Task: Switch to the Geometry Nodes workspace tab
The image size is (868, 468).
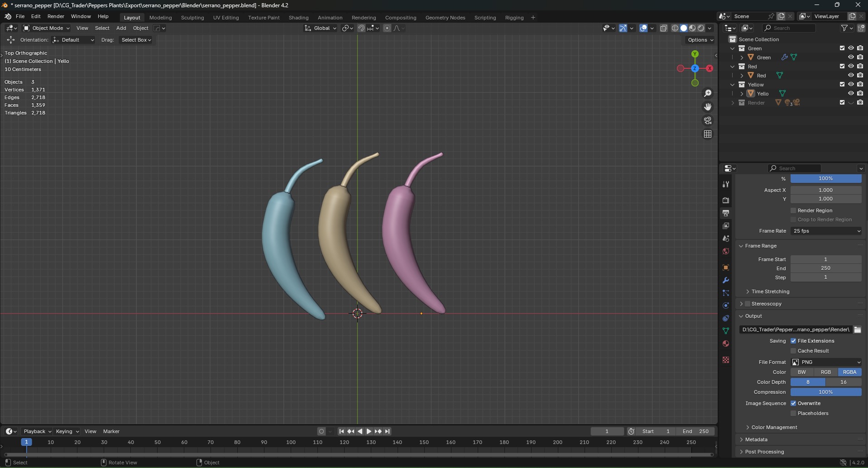Action: (445, 18)
